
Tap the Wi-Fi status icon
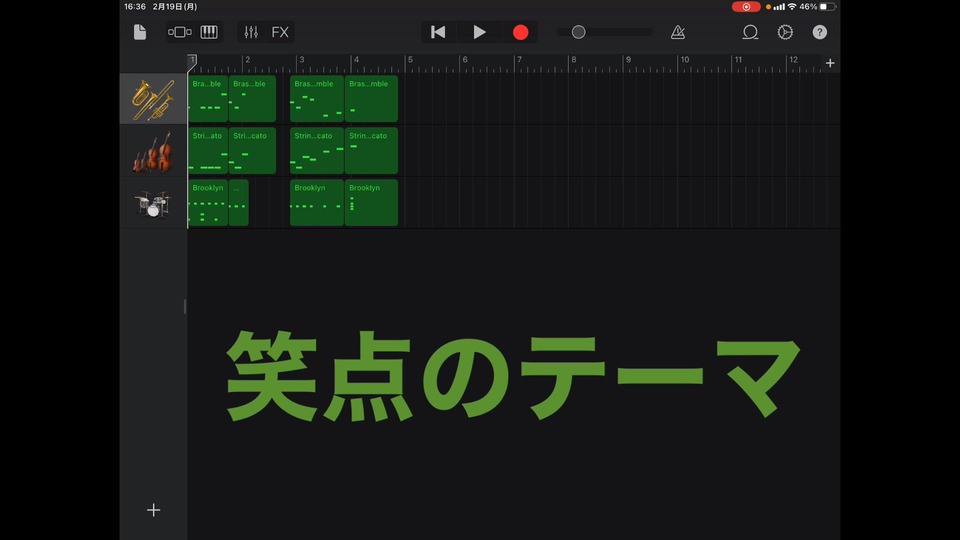tap(792, 7)
